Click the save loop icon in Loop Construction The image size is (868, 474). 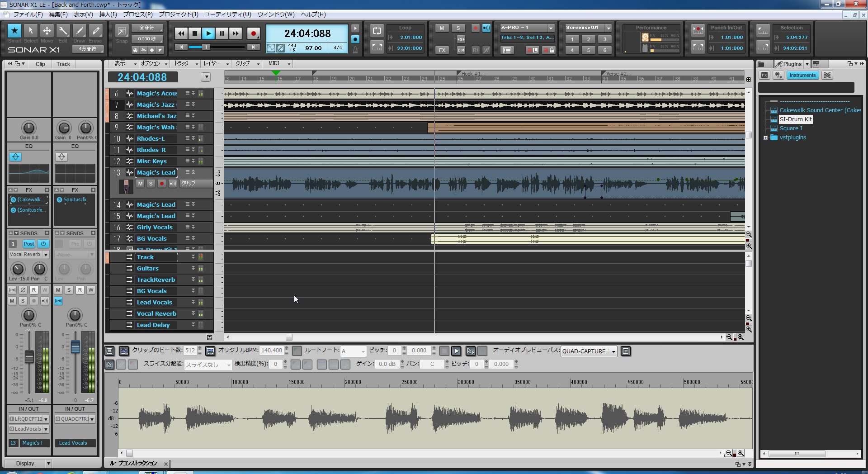[x=109, y=351]
